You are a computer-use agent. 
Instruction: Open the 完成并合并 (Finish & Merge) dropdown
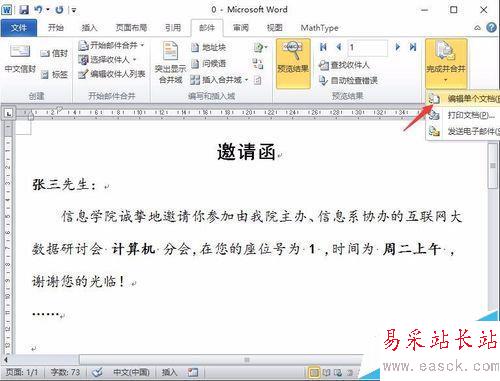coord(446,63)
